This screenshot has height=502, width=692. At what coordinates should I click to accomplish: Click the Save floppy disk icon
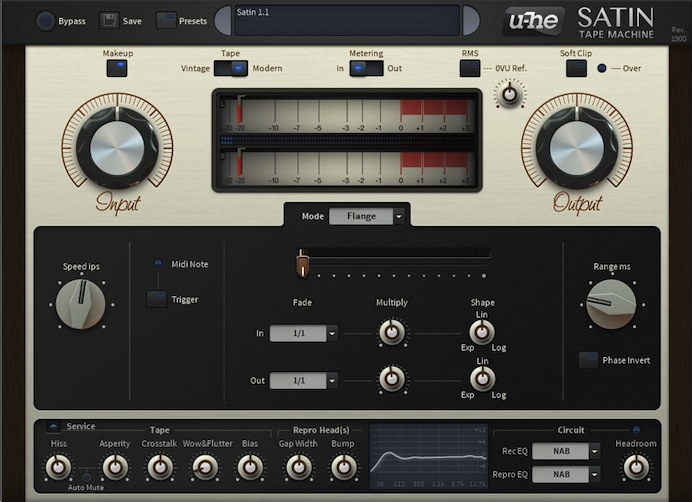click(109, 20)
